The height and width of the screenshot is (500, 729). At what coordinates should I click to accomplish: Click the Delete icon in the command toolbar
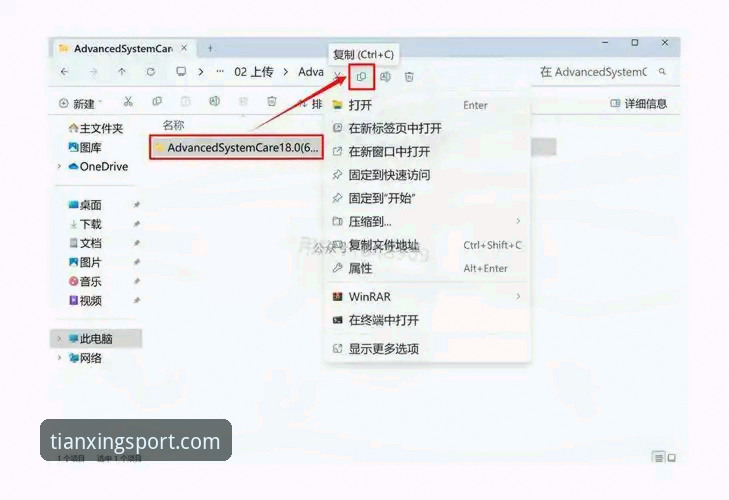click(272, 101)
